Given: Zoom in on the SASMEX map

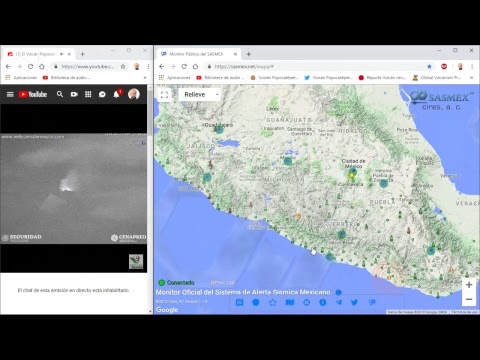Looking at the screenshot, I should 469,285.
